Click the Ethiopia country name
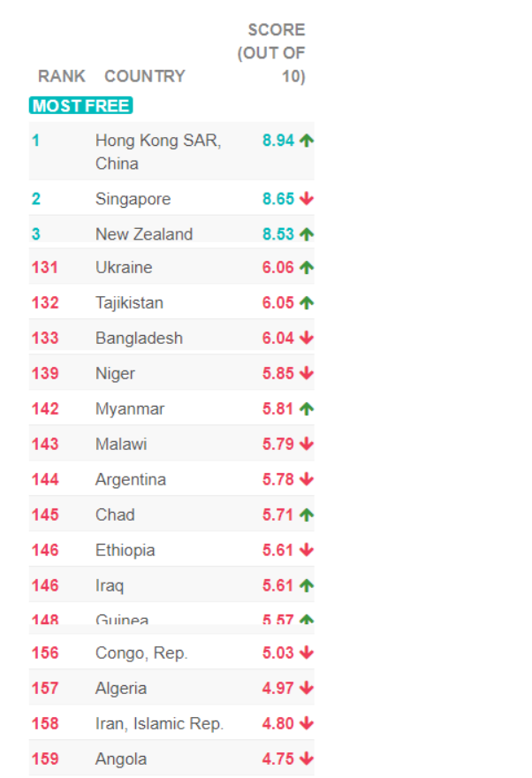Screen dimensions: 532x778 tap(125, 550)
